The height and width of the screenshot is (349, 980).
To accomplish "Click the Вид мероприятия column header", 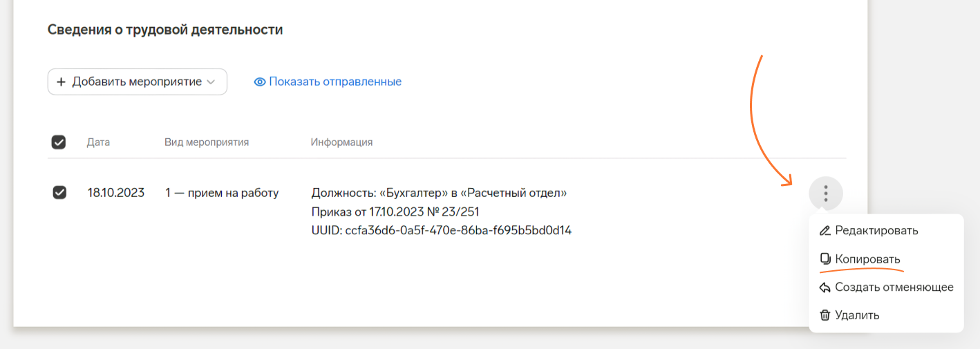I will tap(207, 142).
